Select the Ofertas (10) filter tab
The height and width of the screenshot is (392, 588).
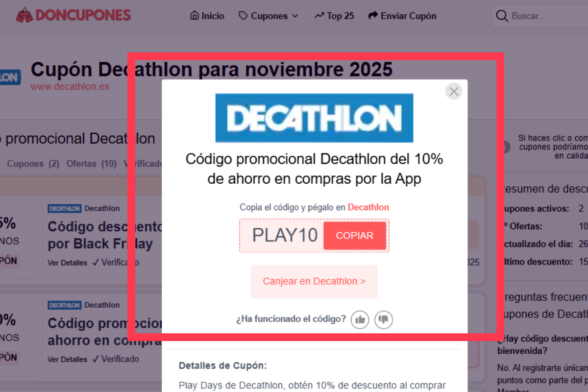92,164
